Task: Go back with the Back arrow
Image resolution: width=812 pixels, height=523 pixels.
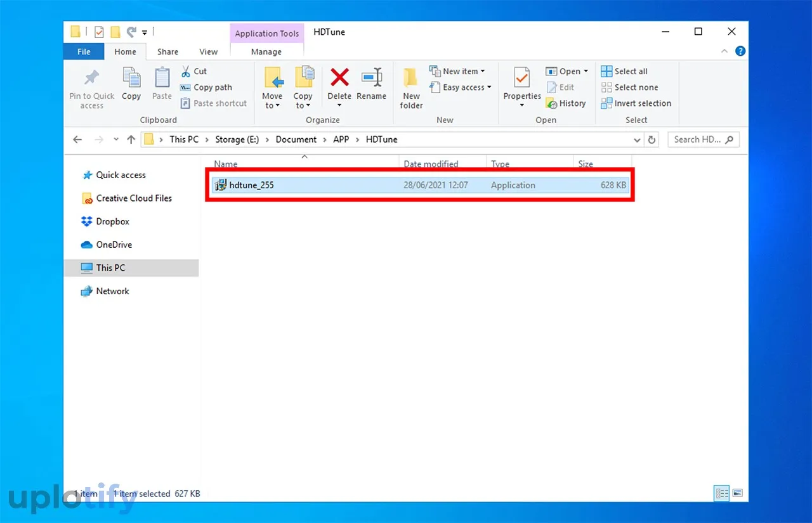Action: click(77, 139)
